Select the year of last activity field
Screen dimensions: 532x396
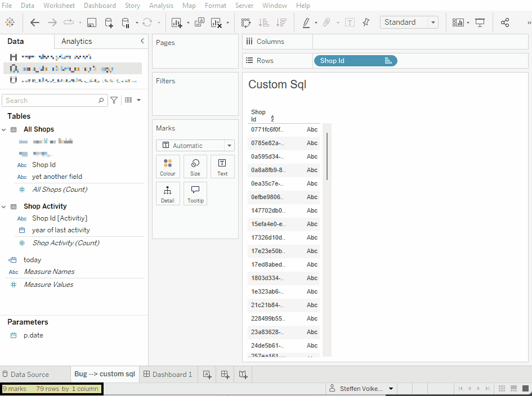[x=61, y=230]
